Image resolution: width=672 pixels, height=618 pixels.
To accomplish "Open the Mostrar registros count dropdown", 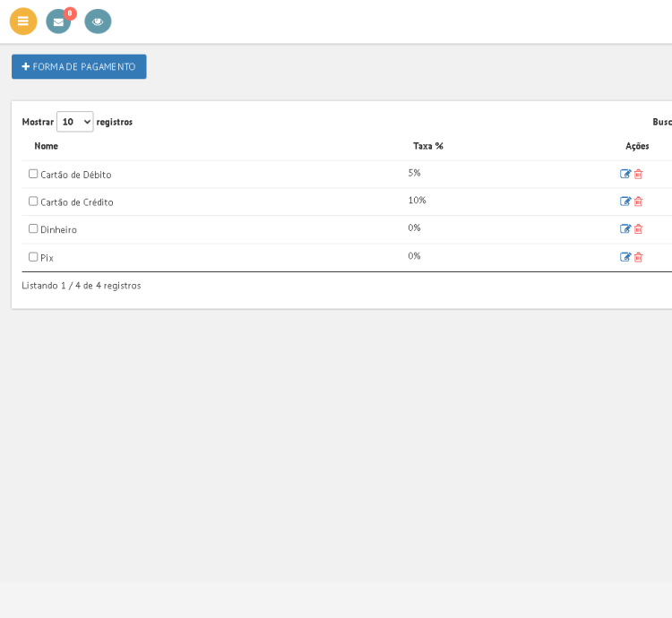I will 75,122.
